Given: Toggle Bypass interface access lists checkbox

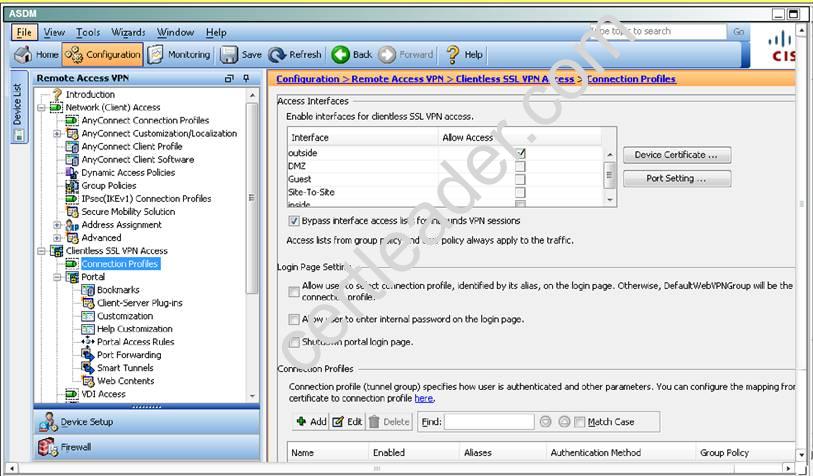Looking at the screenshot, I should tap(294, 221).
